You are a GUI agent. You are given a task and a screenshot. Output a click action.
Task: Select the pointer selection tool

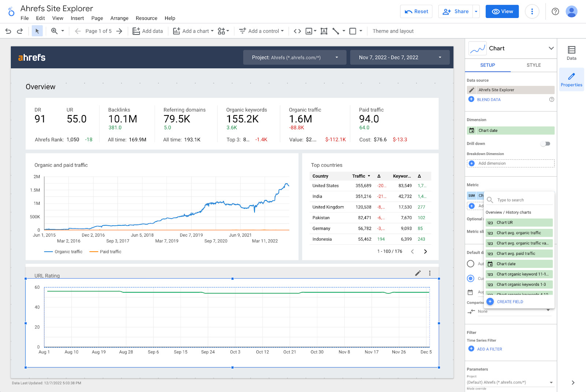coord(37,31)
